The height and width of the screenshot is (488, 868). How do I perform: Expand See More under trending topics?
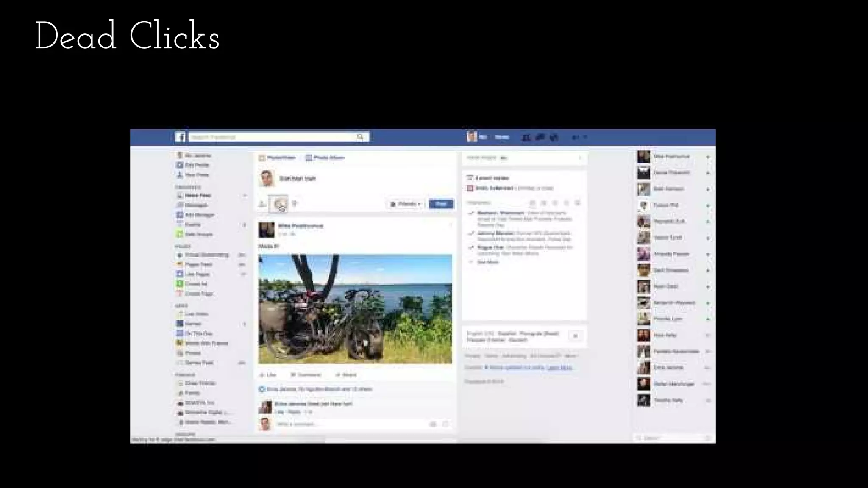[487, 262]
